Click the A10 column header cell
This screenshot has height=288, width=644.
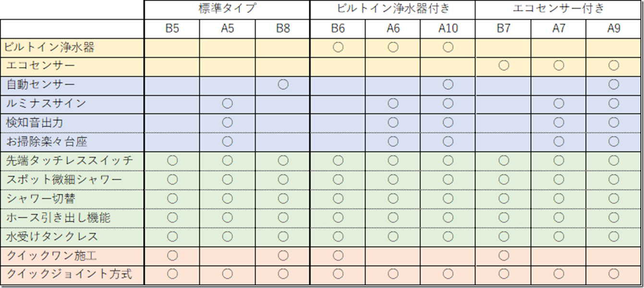[448, 28]
